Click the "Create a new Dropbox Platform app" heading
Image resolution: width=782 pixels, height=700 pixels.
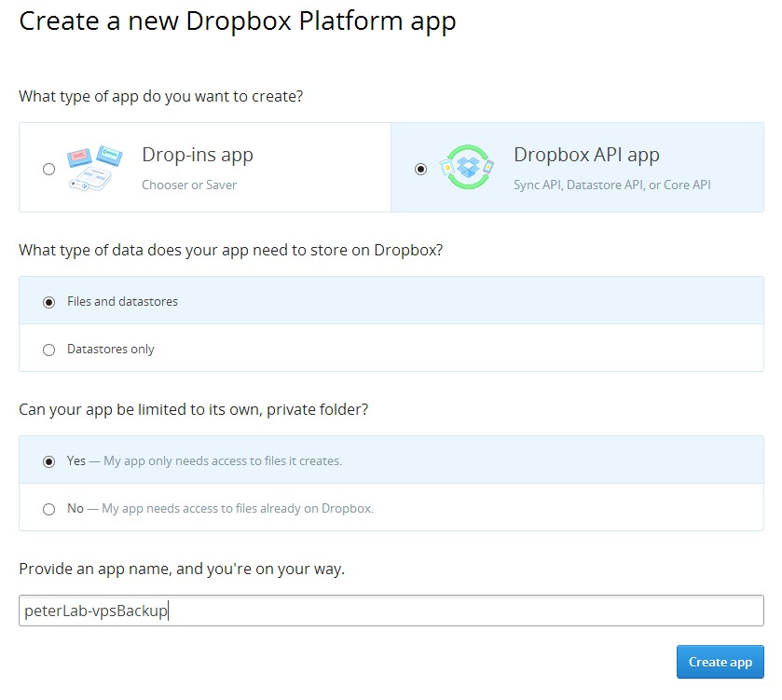[238, 22]
